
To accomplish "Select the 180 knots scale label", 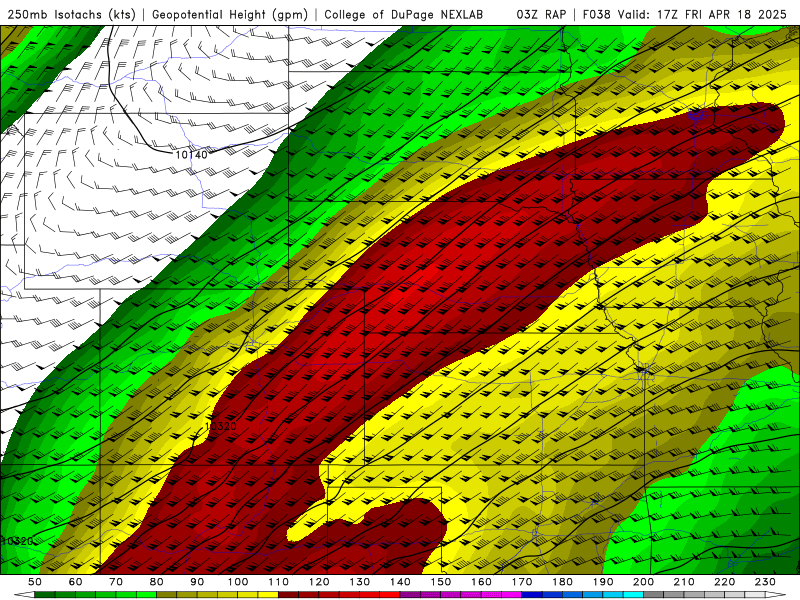I will (562, 582).
